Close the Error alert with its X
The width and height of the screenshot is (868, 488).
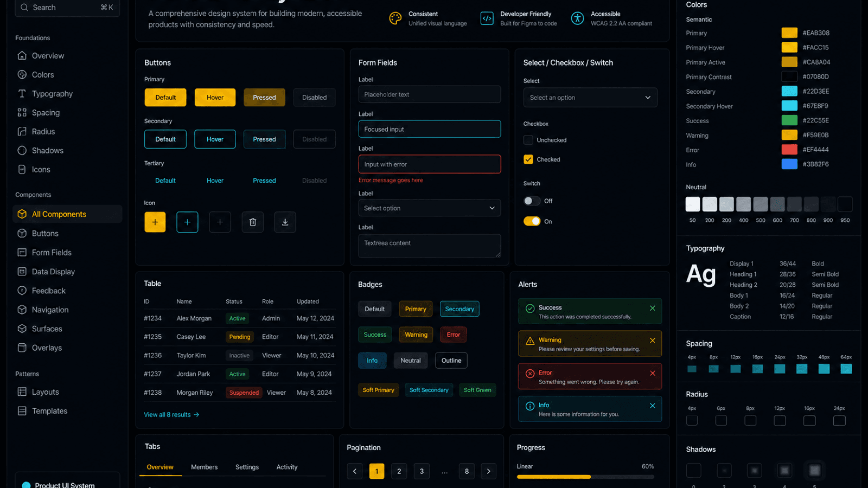click(653, 373)
